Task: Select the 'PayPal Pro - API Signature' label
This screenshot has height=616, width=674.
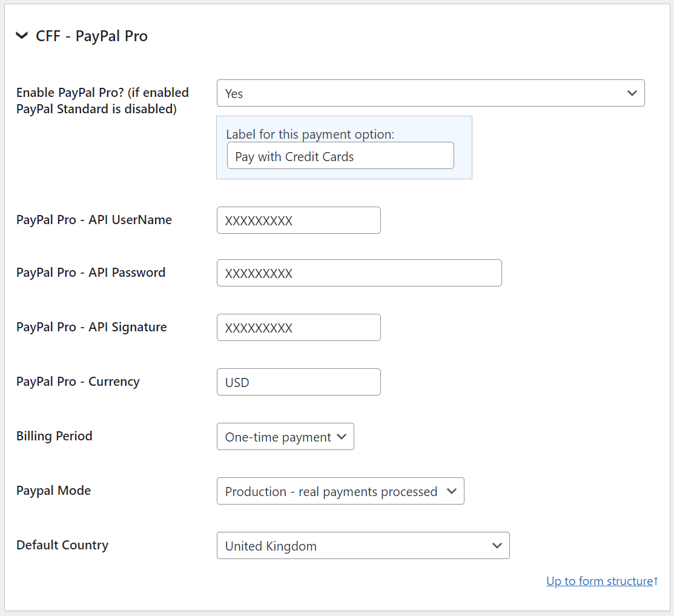Action: pos(91,327)
